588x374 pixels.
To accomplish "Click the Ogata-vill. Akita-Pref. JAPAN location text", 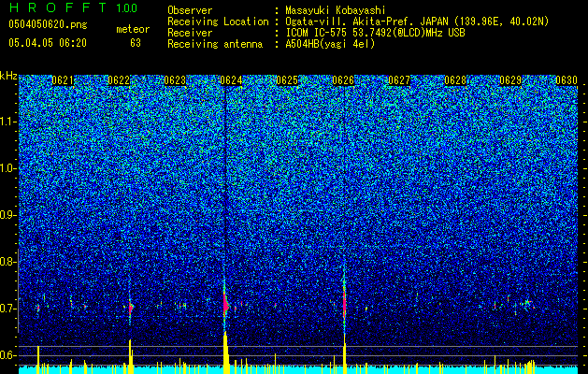I will 417,22.
